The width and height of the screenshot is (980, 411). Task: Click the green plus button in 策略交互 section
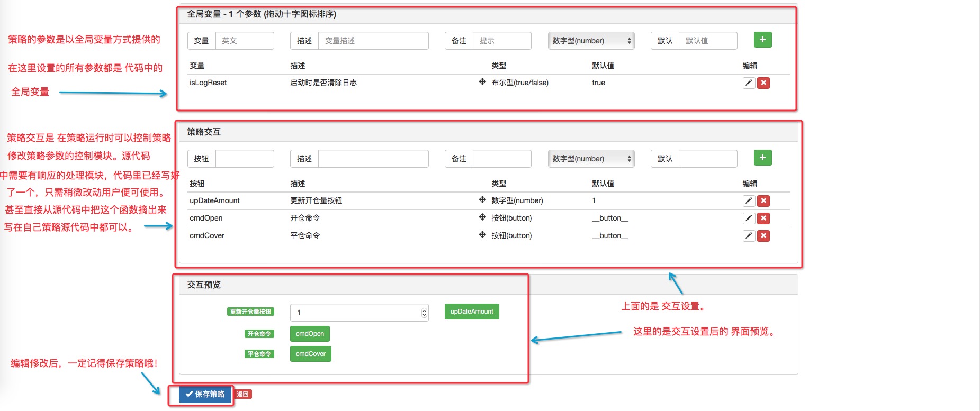tap(762, 158)
